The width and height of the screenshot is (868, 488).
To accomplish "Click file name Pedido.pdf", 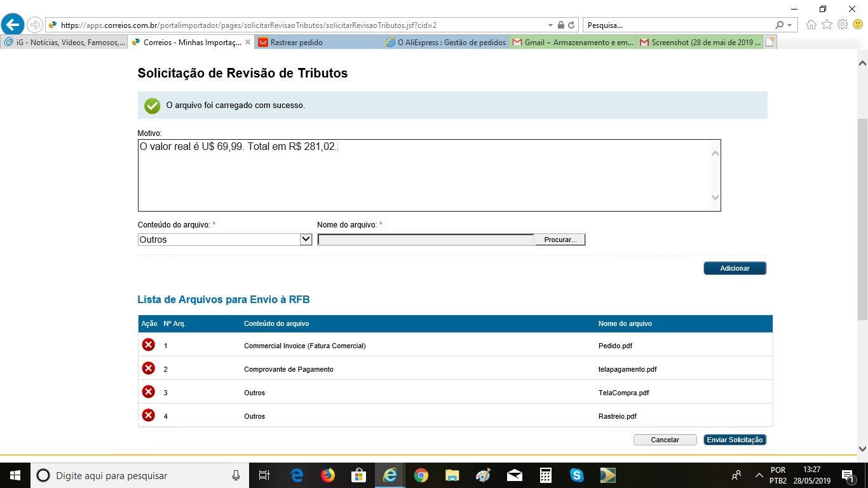I will [x=615, y=346].
